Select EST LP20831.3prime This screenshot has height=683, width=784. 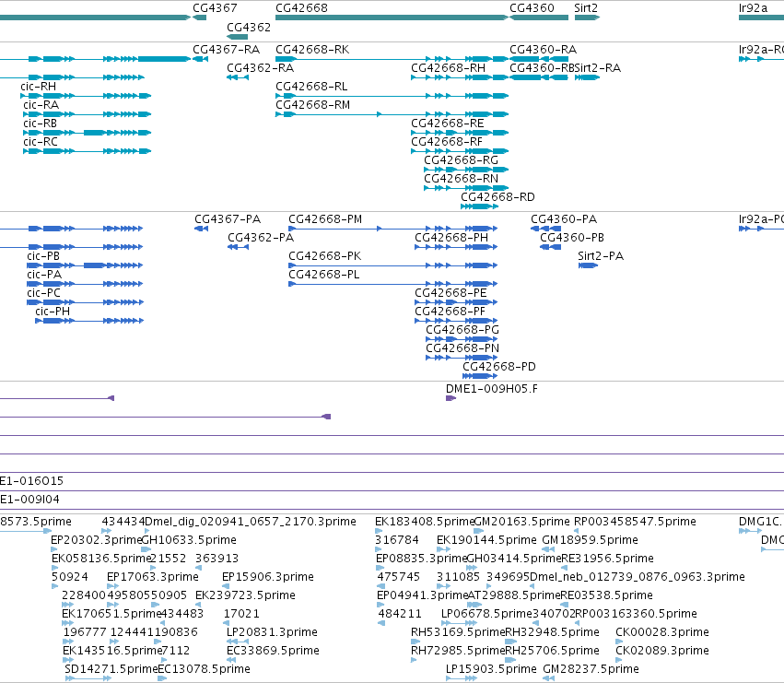click(272, 633)
